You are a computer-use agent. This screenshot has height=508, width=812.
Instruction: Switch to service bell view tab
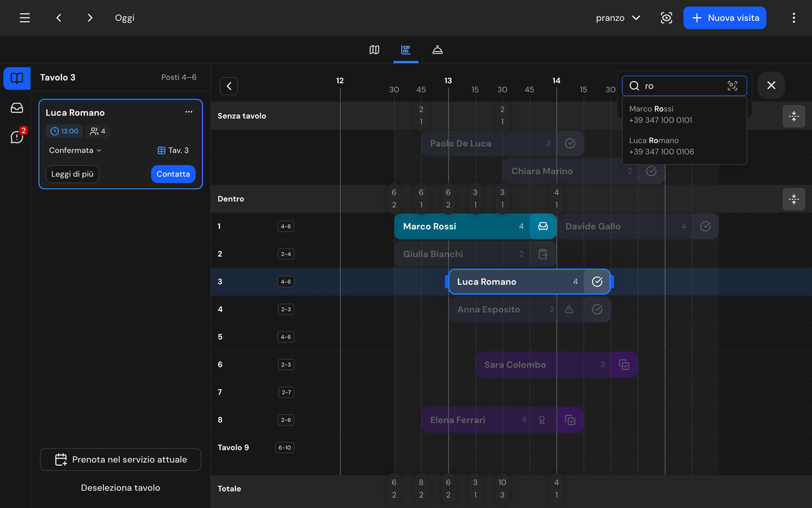coord(437,50)
